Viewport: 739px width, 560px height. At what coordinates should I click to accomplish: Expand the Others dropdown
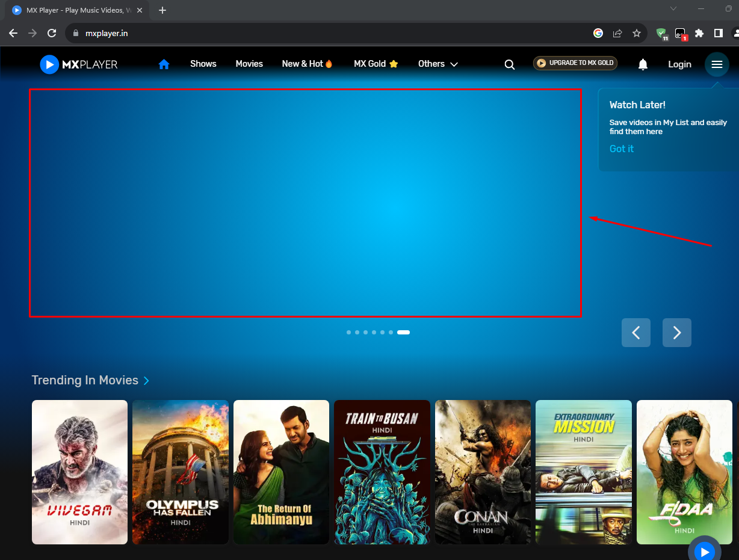tap(438, 64)
